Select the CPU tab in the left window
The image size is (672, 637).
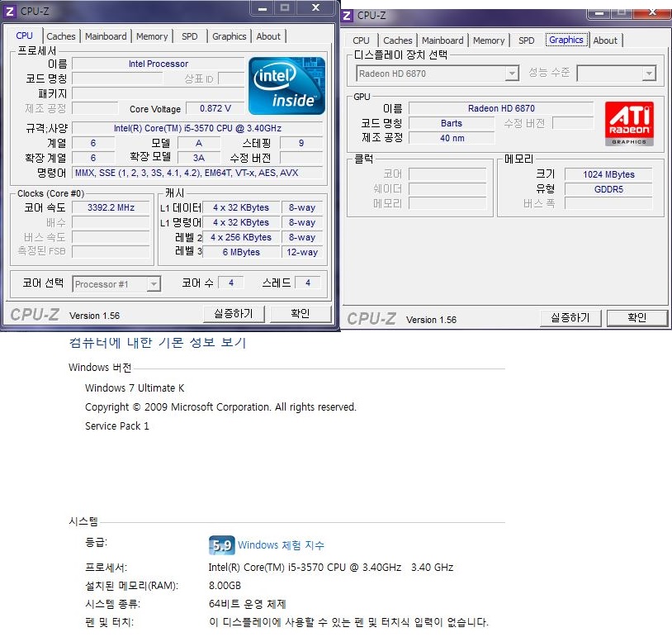(x=24, y=36)
